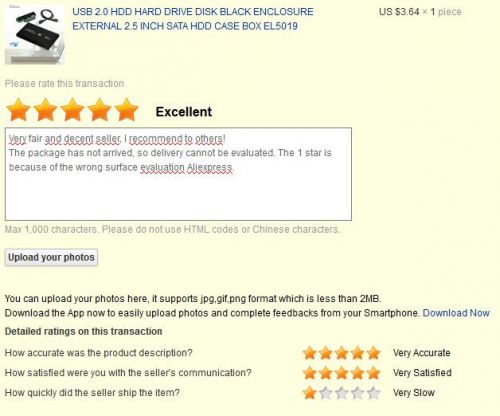This screenshot has height=416, width=500.
Task: Open the USB 2.0 HDD enclosure product link
Action: (193, 19)
